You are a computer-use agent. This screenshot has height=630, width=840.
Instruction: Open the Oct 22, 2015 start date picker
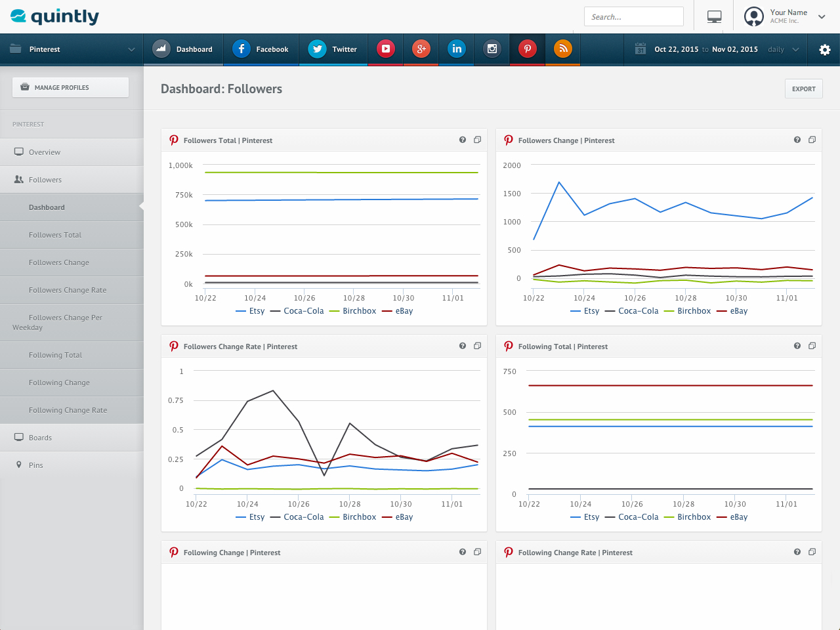pyautogui.click(x=676, y=49)
